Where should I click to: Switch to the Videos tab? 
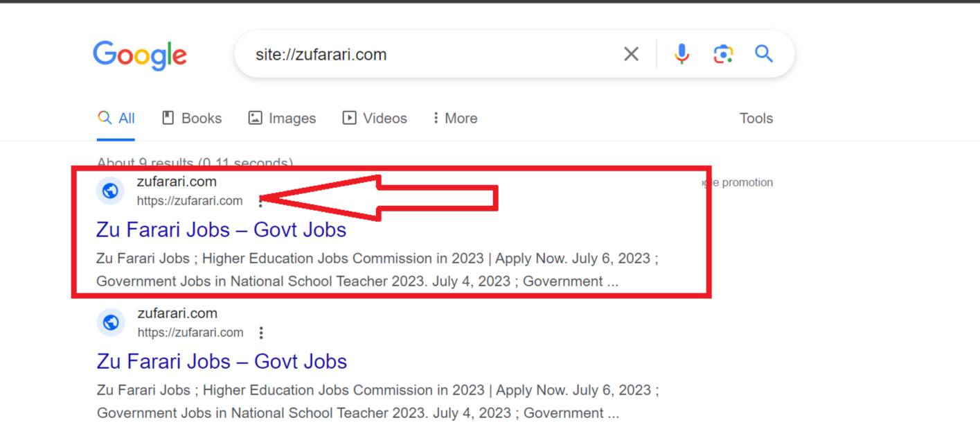(x=375, y=119)
